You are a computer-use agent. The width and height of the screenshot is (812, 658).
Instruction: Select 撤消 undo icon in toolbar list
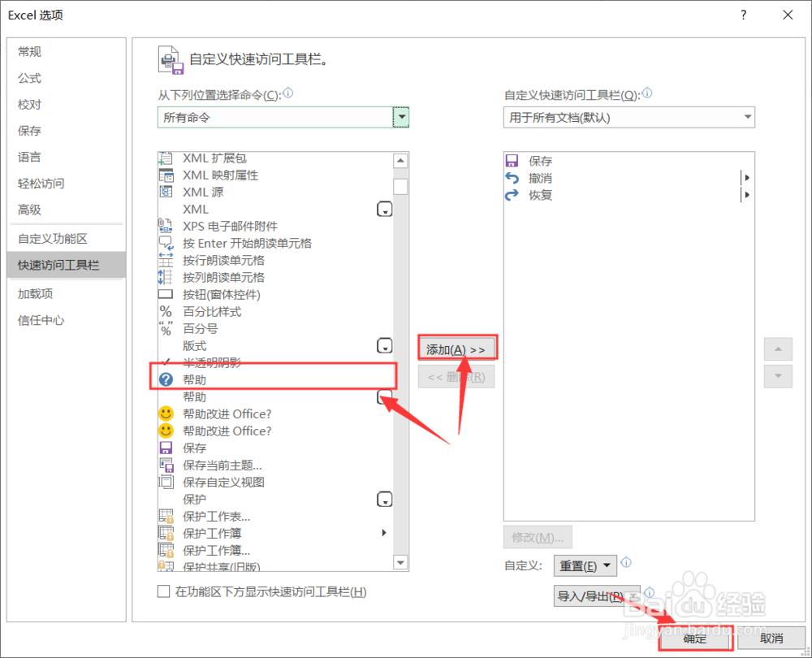click(512, 178)
